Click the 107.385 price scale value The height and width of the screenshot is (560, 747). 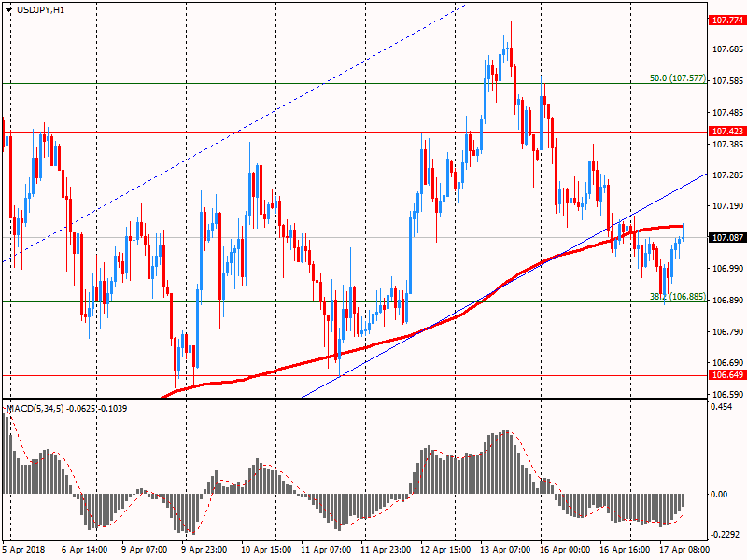click(728, 145)
